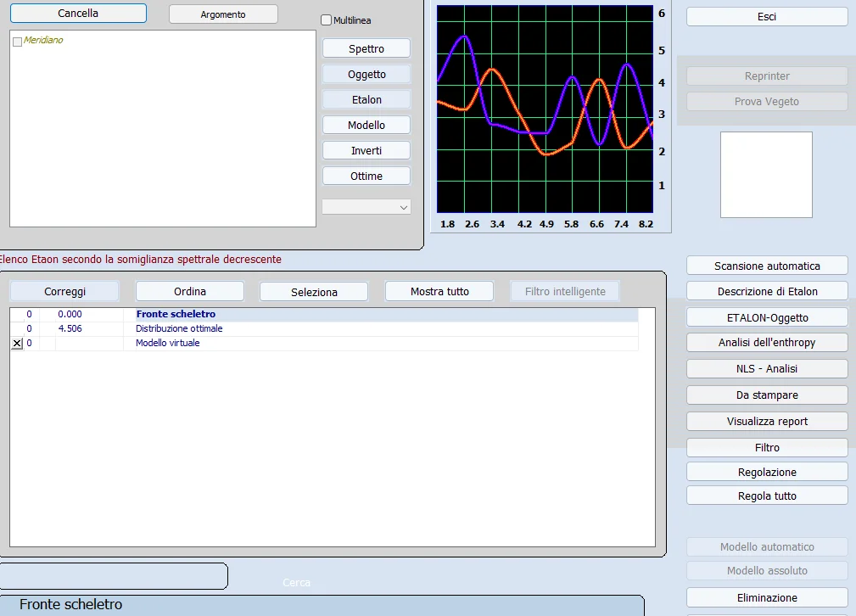Image resolution: width=856 pixels, height=616 pixels.
Task: Click the Inverti button
Action: pyautogui.click(x=366, y=150)
